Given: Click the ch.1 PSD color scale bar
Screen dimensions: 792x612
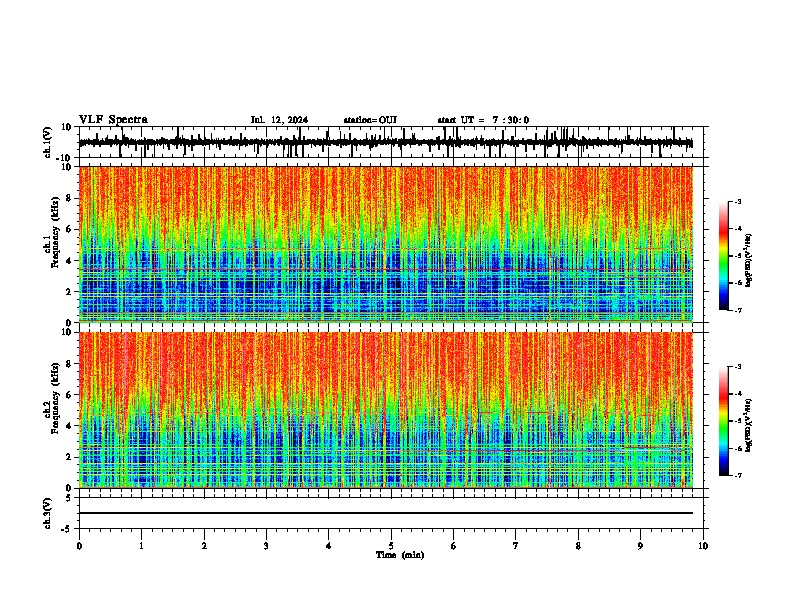Looking at the screenshot, I should [723, 256].
